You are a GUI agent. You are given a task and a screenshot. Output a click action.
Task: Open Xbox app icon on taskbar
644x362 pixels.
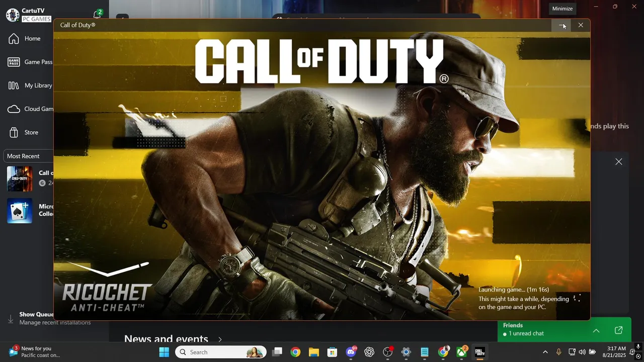pyautogui.click(x=461, y=352)
